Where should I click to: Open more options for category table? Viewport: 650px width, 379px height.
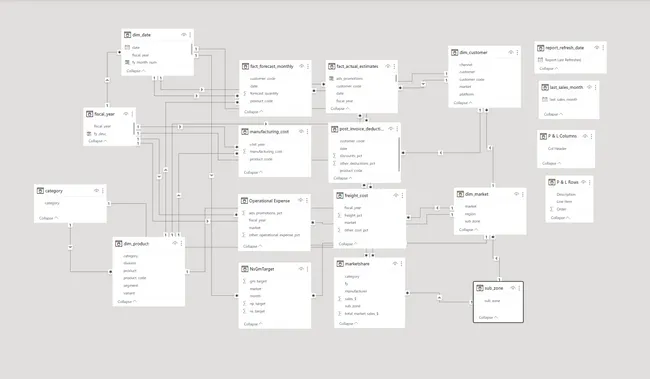point(103,191)
